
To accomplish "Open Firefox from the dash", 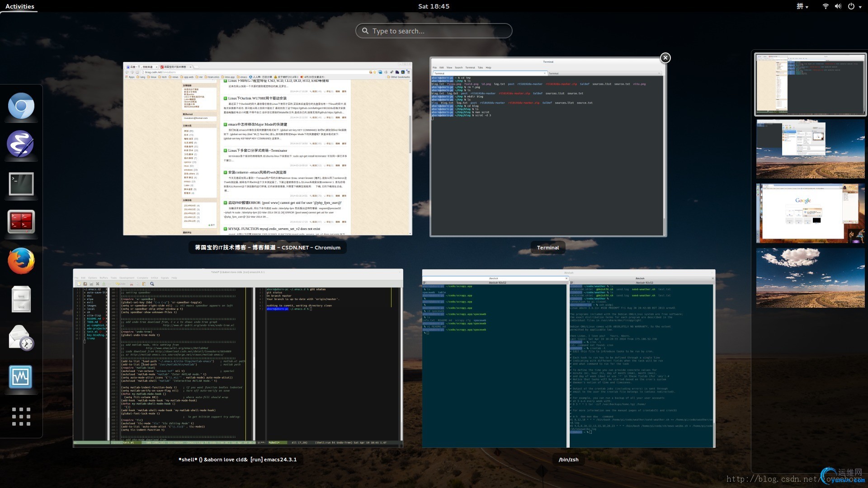I will coord(21,261).
